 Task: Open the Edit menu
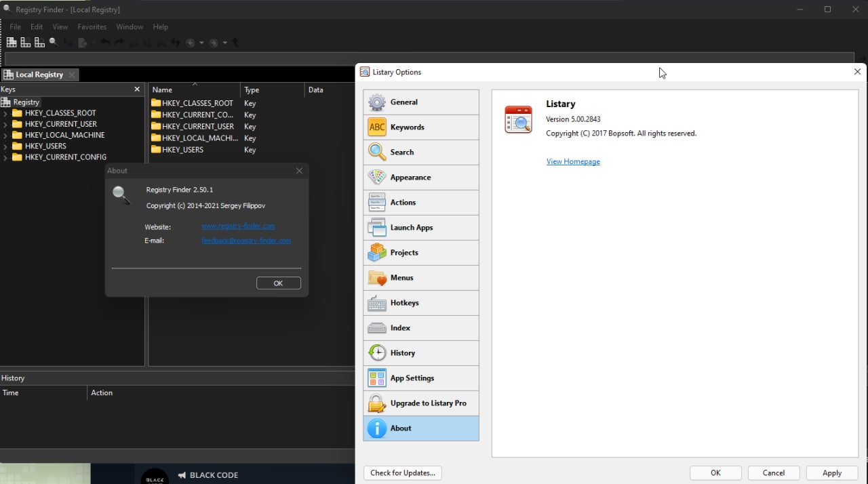click(x=37, y=27)
